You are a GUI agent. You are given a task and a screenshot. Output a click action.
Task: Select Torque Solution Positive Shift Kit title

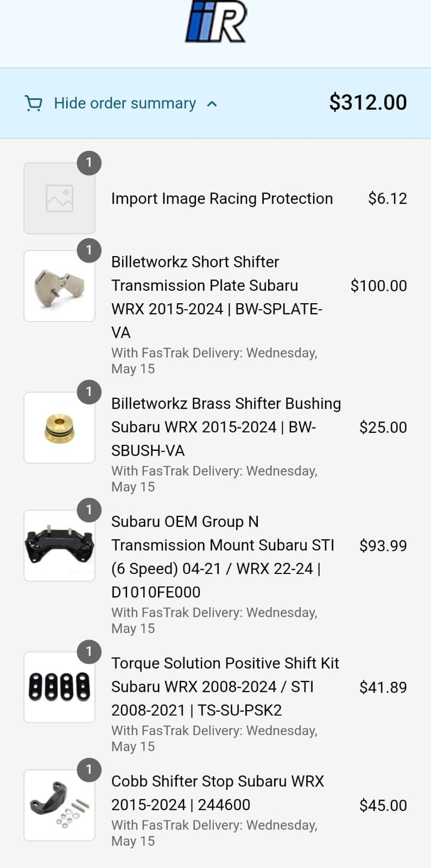[x=225, y=687]
